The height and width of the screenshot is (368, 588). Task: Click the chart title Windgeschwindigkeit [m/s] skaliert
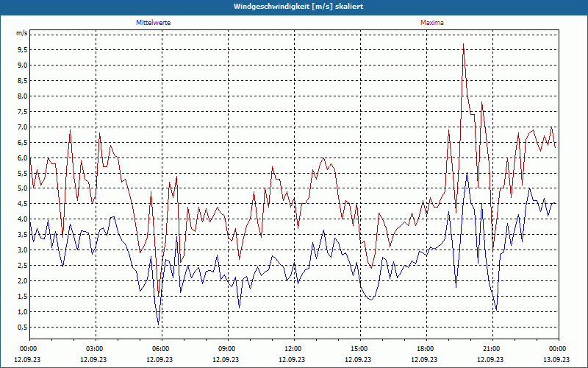click(x=298, y=7)
